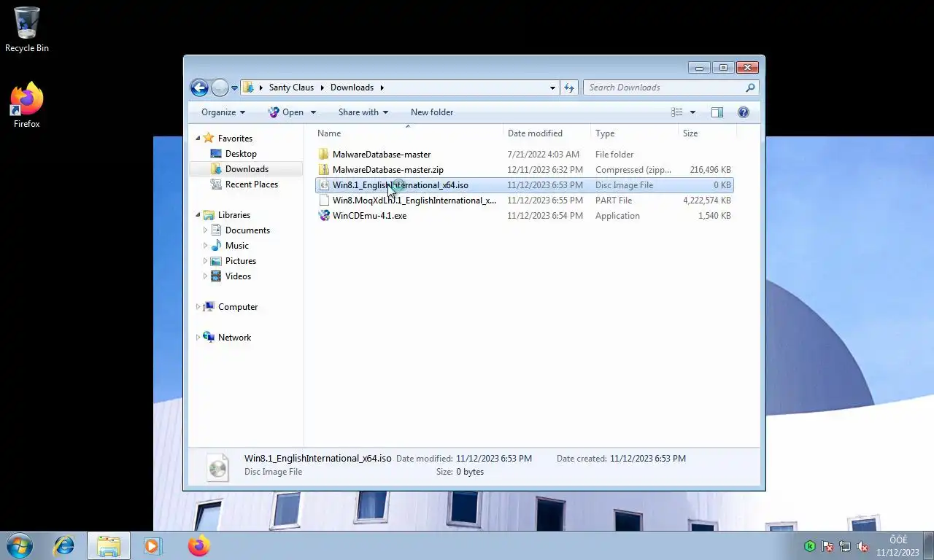934x560 pixels.
Task: Launch Internet Explorer from the taskbar
Action: point(64,545)
